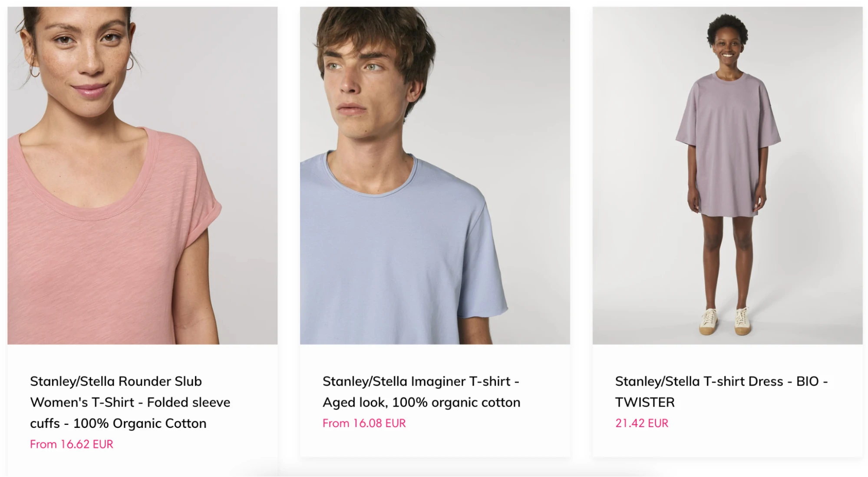Click the From 16.62 EUR price

(x=72, y=444)
